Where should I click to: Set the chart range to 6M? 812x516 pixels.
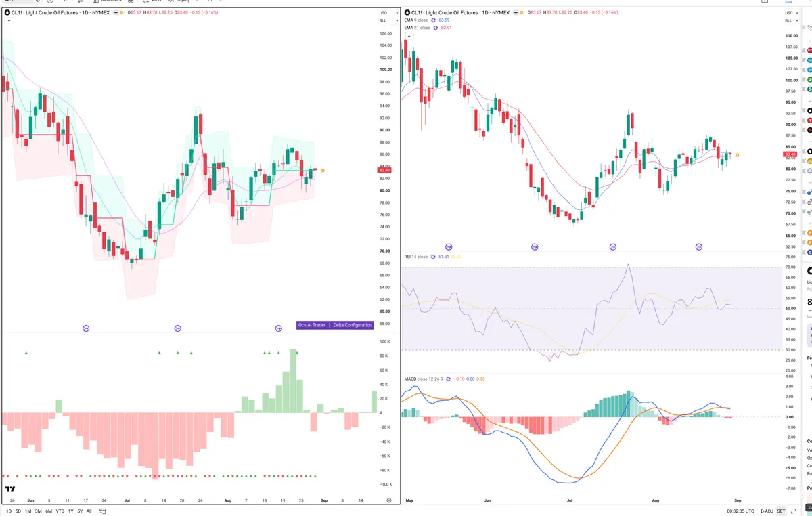pos(49,511)
